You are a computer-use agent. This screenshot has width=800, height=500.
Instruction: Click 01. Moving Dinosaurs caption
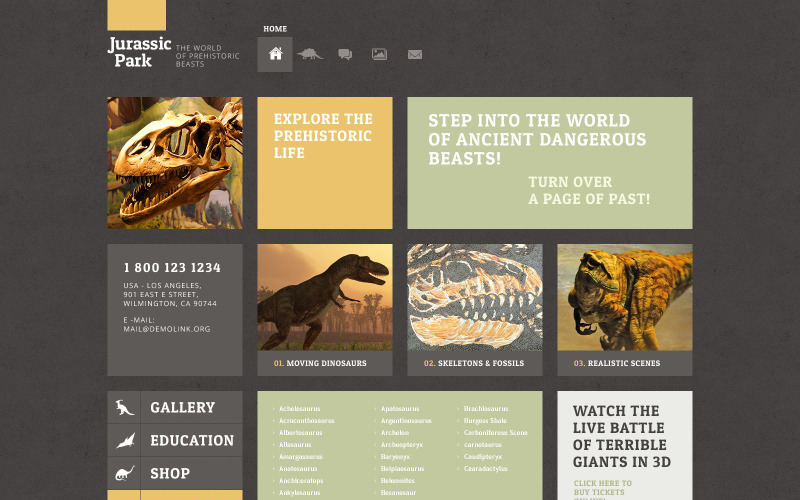tap(320, 363)
